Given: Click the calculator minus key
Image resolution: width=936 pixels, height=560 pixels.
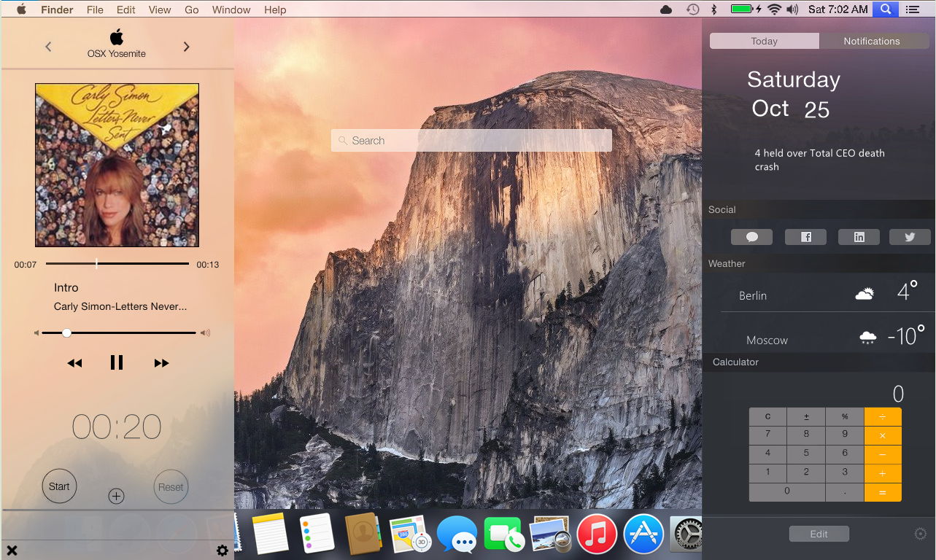Looking at the screenshot, I should click(x=883, y=455).
